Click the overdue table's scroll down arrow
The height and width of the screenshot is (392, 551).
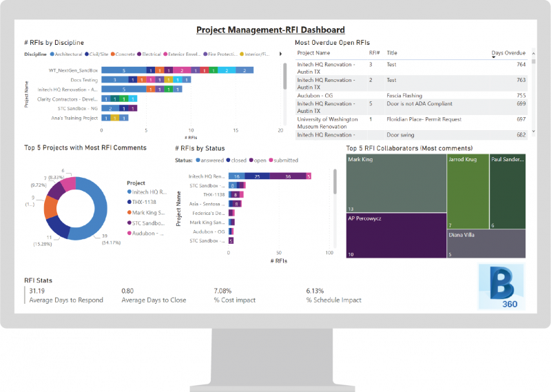click(x=533, y=131)
